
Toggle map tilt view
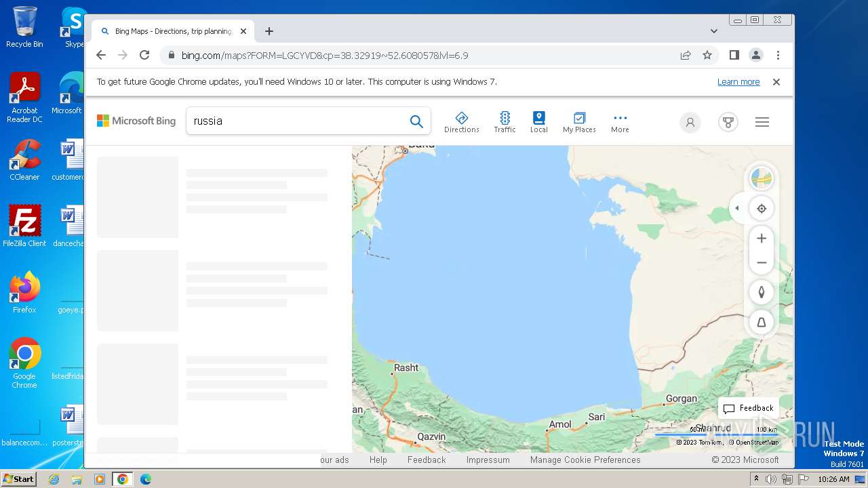tap(762, 323)
